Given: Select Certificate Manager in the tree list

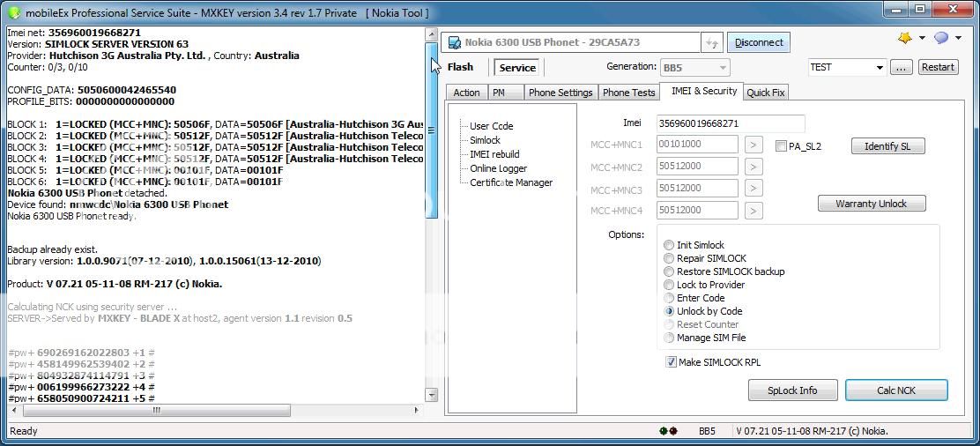Looking at the screenshot, I should tap(511, 182).
